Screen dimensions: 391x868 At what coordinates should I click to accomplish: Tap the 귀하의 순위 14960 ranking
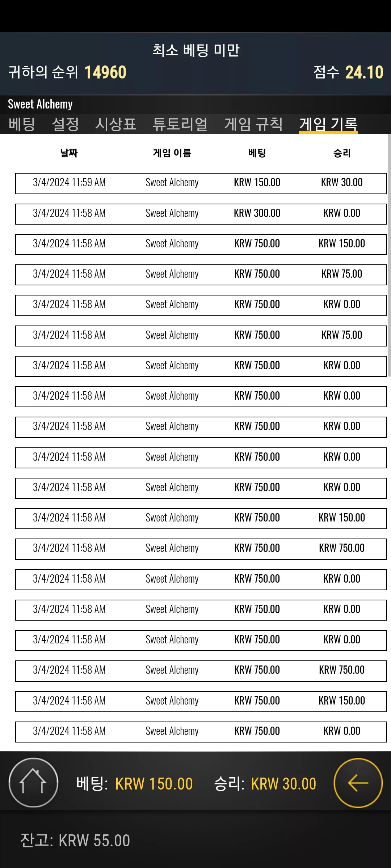[67, 72]
